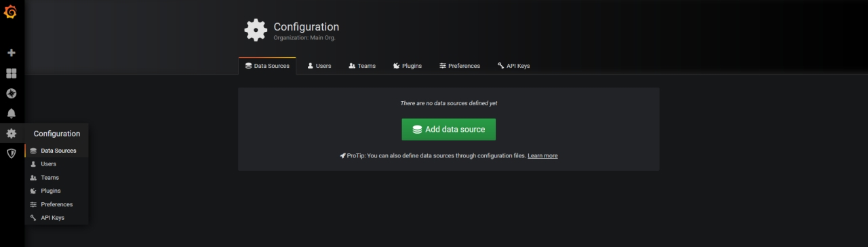Click 'There are no data sources defined yet' text

[449, 103]
